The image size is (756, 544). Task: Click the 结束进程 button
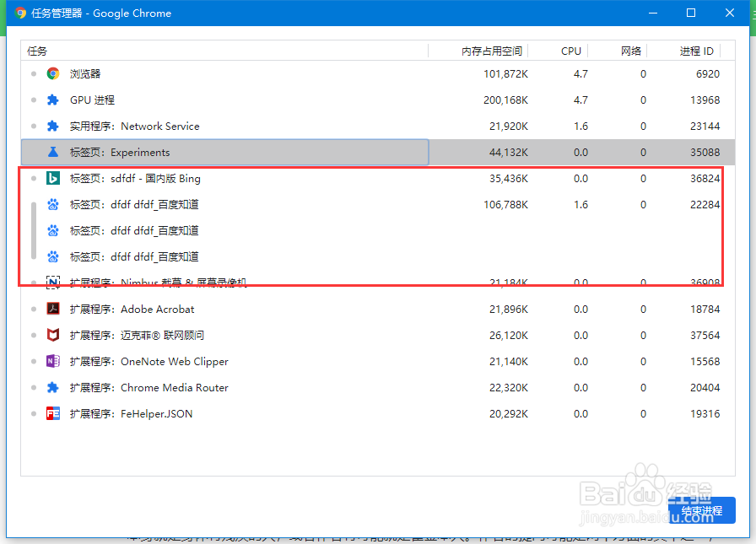point(702,510)
